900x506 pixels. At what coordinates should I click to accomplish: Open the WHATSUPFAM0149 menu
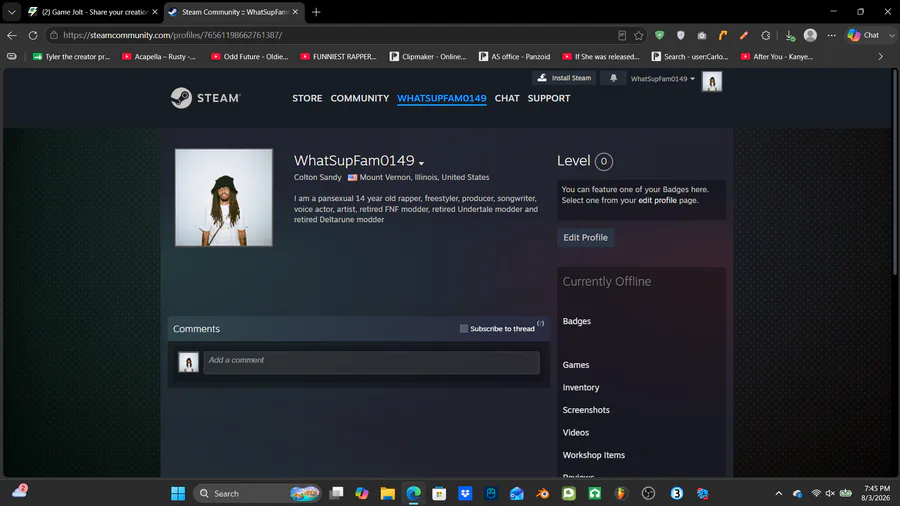[x=441, y=98]
